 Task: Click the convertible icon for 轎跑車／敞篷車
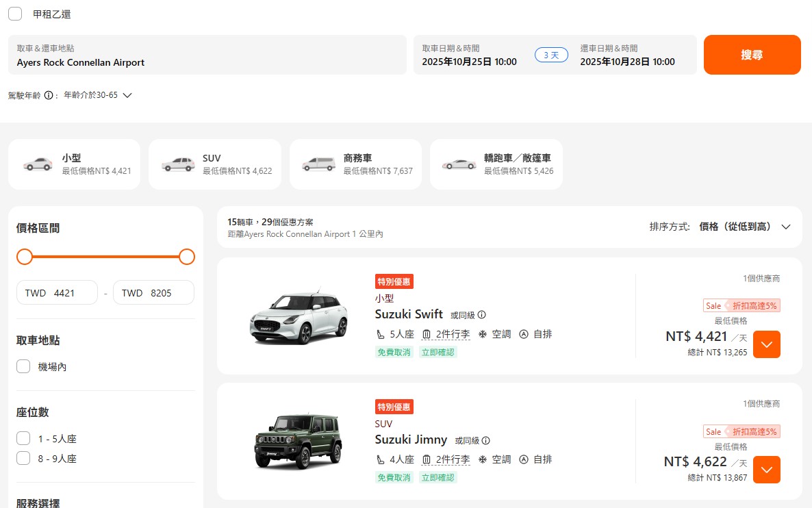[x=459, y=164]
